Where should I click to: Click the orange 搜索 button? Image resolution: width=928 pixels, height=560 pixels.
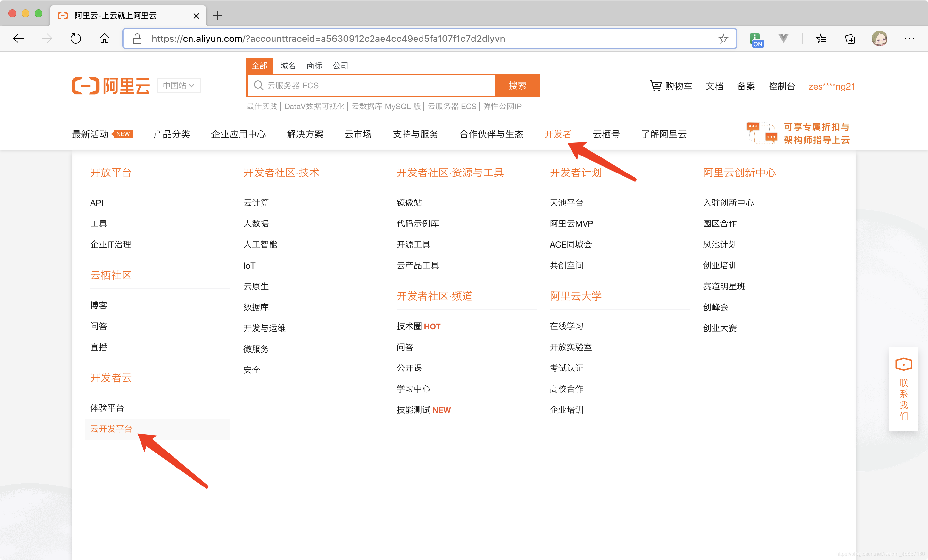click(518, 86)
